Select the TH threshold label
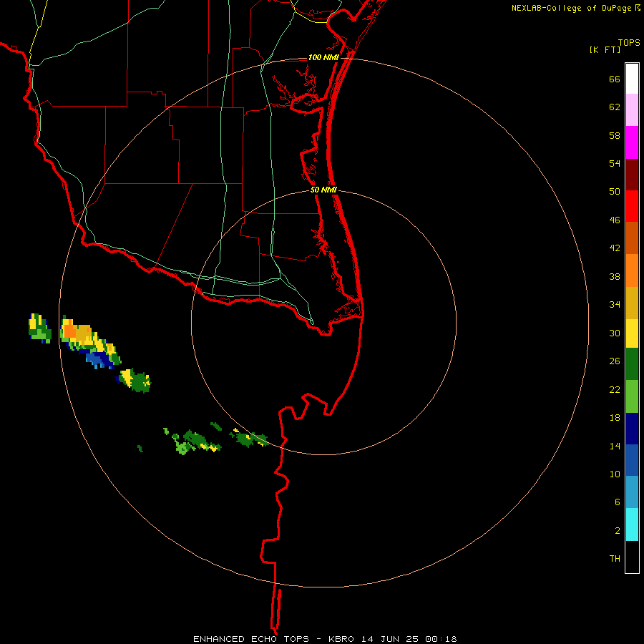Screen dimensions: 644x644 pos(615,559)
